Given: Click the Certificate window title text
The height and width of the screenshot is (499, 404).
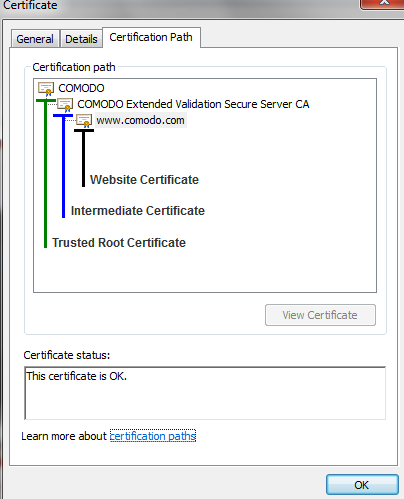Looking at the screenshot, I should (30, 5).
